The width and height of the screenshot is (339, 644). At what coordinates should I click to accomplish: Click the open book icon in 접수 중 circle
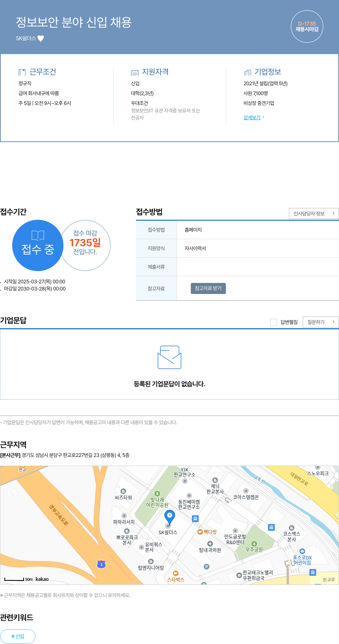38,236
